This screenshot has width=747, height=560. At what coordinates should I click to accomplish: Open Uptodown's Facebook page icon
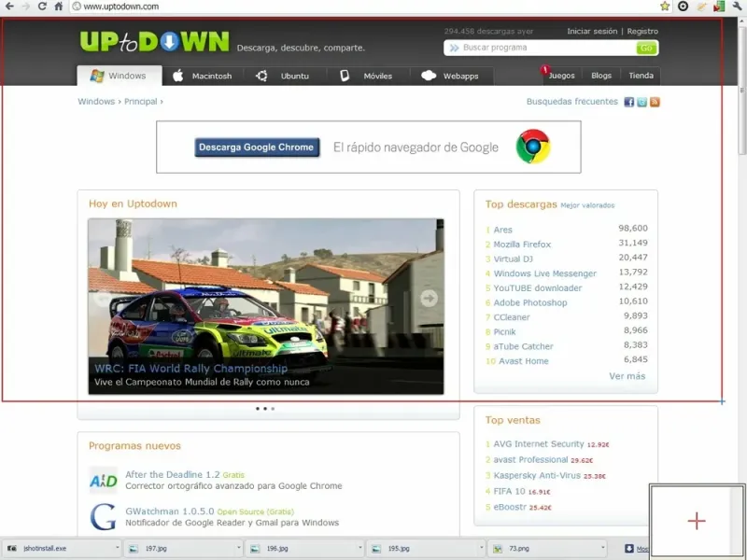click(628, 102)
